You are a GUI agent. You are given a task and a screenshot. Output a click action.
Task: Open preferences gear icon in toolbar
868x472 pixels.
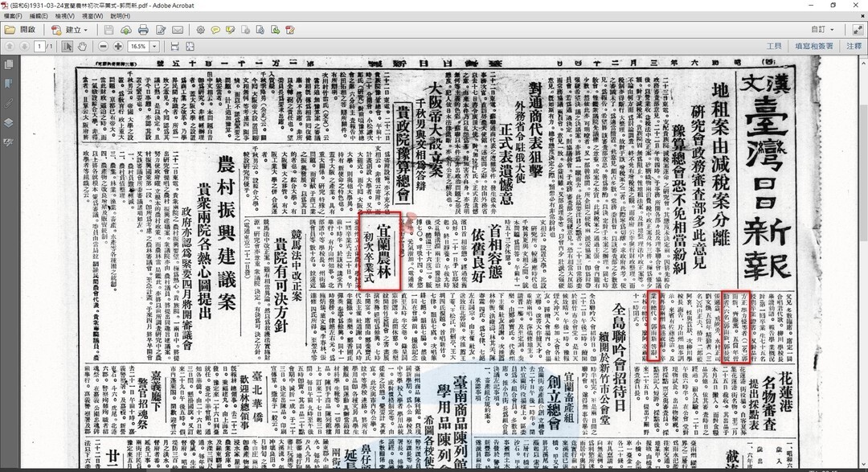200,30
